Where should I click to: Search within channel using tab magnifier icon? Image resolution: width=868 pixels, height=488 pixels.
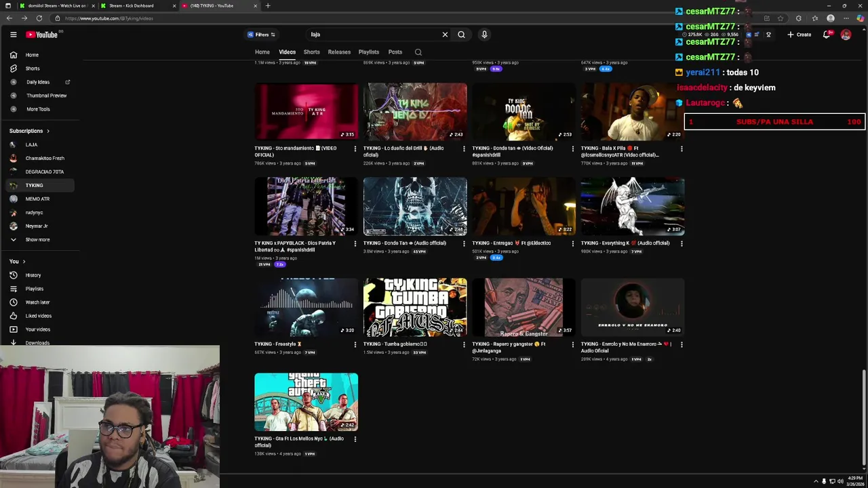pyautogui.click(x=418, y=52)
